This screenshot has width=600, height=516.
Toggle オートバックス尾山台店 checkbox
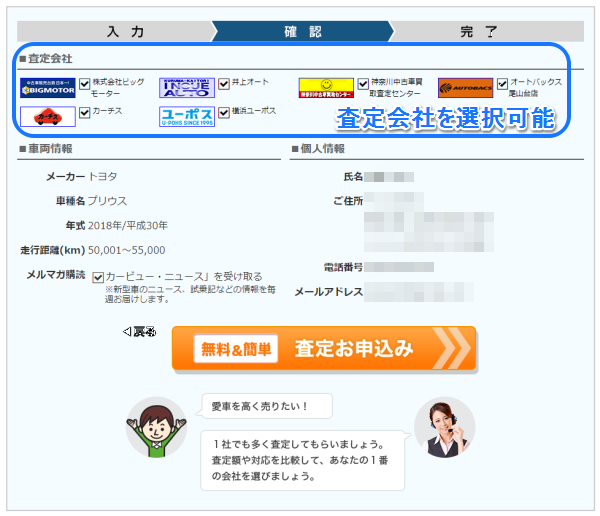pyautogui.click(x=502, y=84)
